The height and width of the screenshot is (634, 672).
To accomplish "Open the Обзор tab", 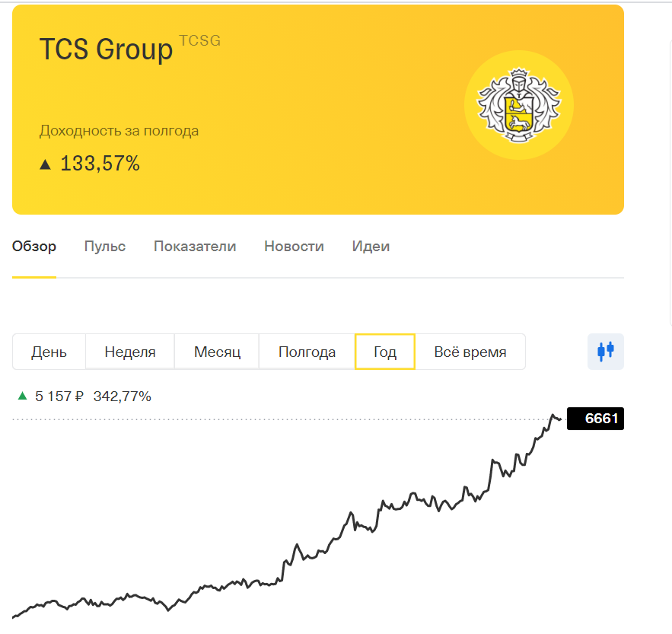I will [34, 247].
